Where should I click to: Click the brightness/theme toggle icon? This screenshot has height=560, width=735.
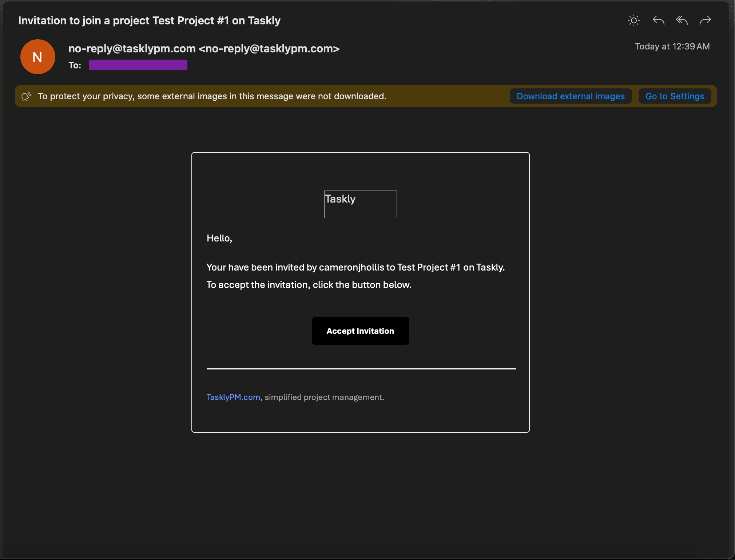pyautogui.click(x=634, y=20)
